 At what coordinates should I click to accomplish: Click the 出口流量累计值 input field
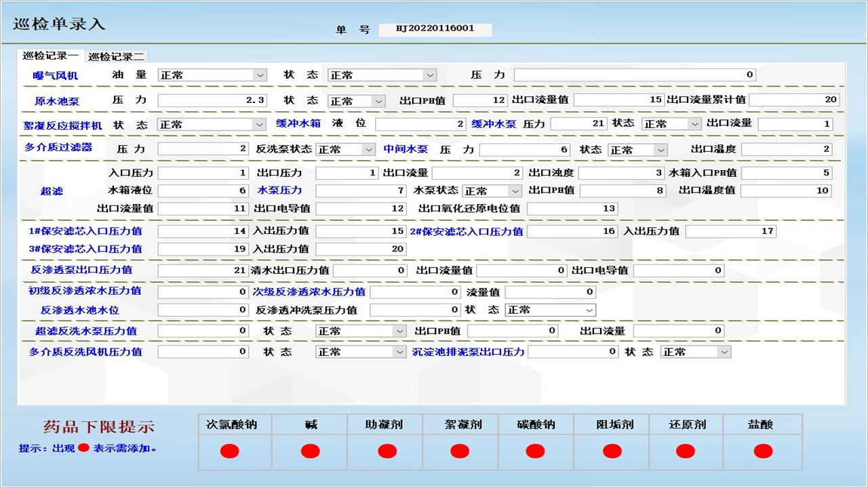coord(794,100)
